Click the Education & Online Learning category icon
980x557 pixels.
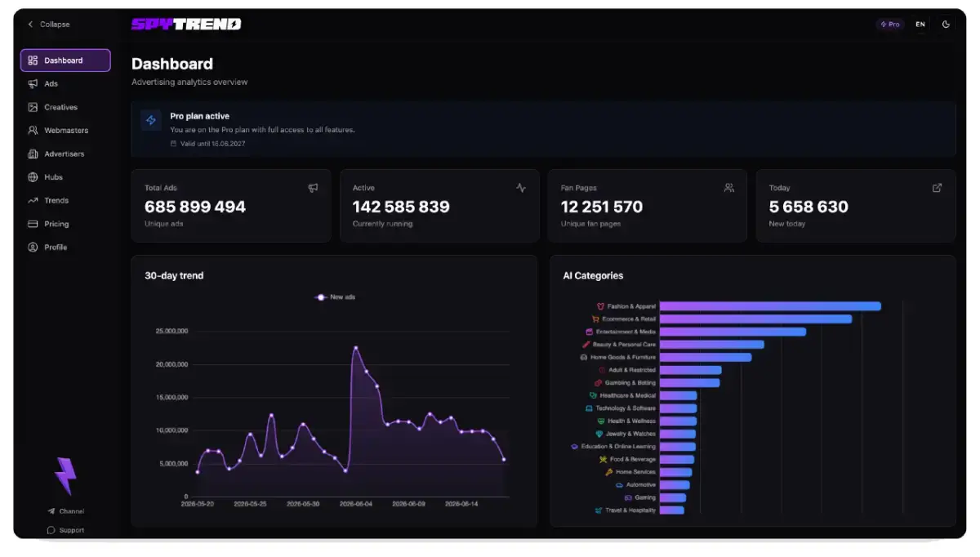point(574,447)
